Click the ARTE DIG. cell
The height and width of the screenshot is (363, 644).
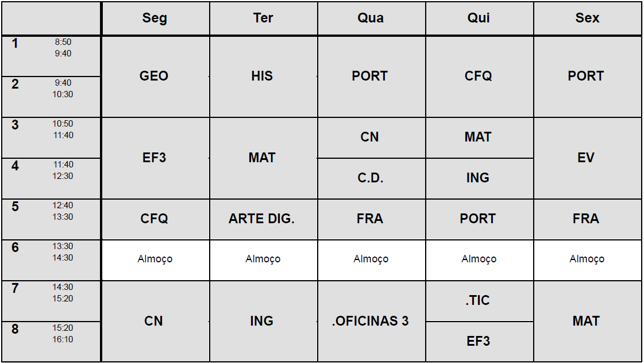tap(263, 219)
